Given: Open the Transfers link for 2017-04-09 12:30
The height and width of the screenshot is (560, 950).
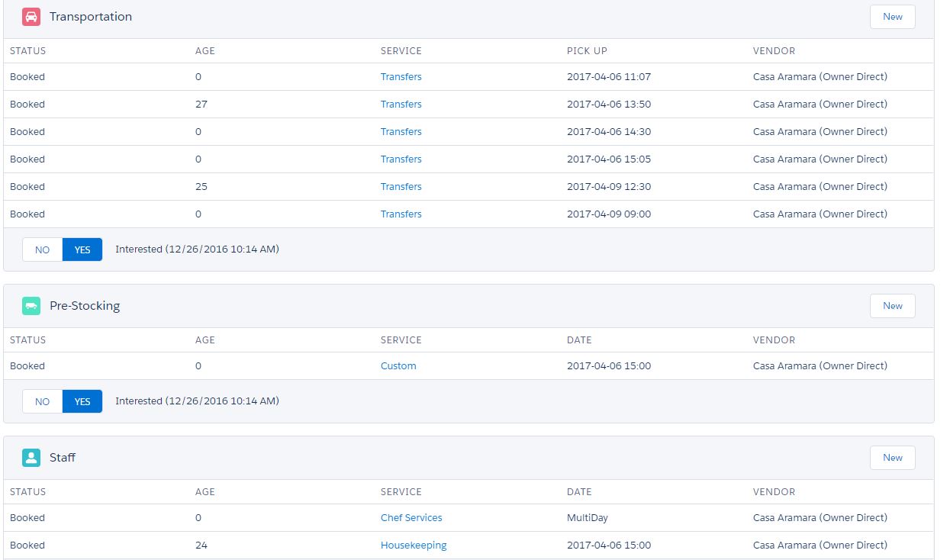Looking at the screenshot, I should 401,187.
